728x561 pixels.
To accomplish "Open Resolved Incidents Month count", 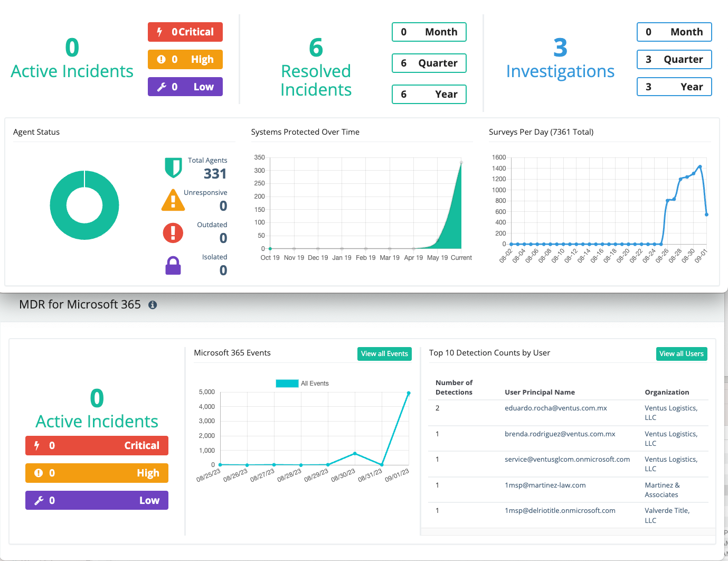I will coord(429,32).
